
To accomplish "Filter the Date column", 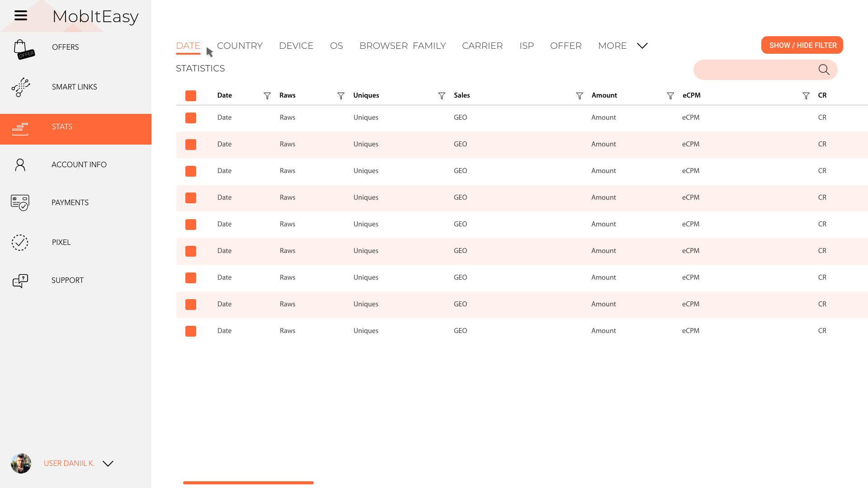I will point(267,96).
